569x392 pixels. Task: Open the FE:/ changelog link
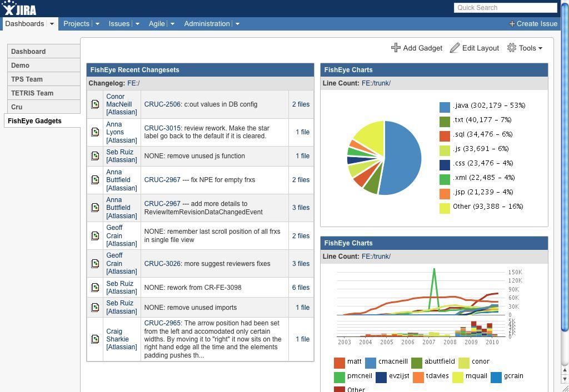point(133,83)
